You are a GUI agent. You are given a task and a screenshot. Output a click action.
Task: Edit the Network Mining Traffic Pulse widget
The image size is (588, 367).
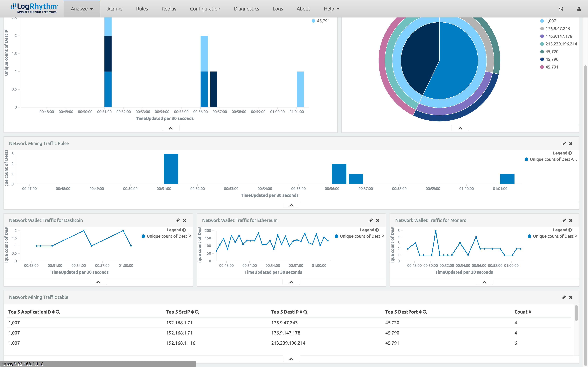tap(564, 143)
